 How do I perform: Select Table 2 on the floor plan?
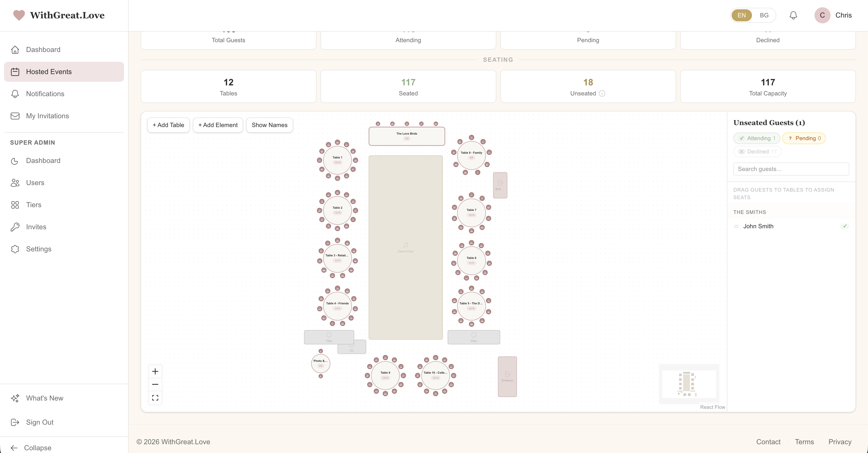pyautogui.click(x=337, y=210)
